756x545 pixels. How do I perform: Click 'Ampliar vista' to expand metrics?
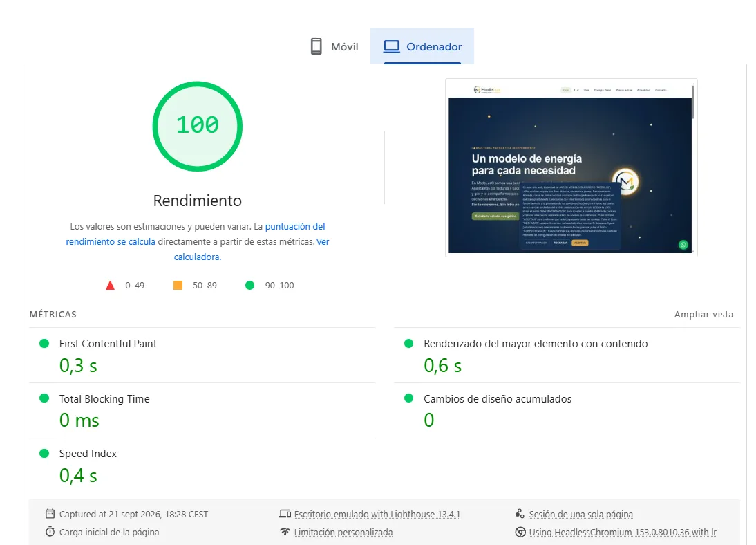tap(703, 314)
